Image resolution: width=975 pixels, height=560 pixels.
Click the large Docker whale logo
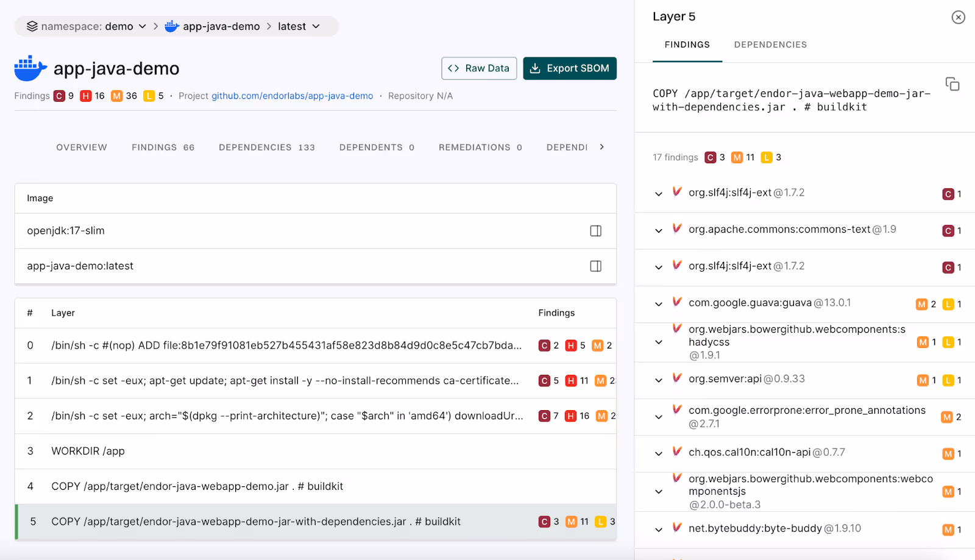click(x=30, y=68)
